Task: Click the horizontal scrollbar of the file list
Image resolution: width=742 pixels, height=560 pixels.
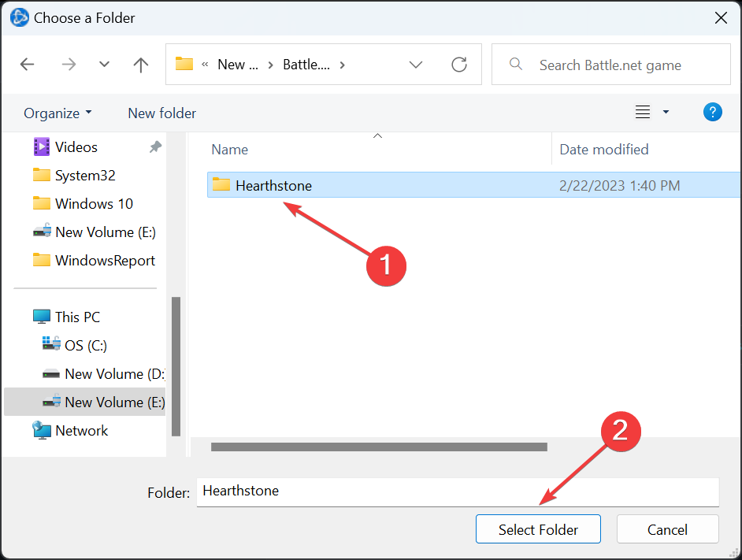Action: (378, 447)
